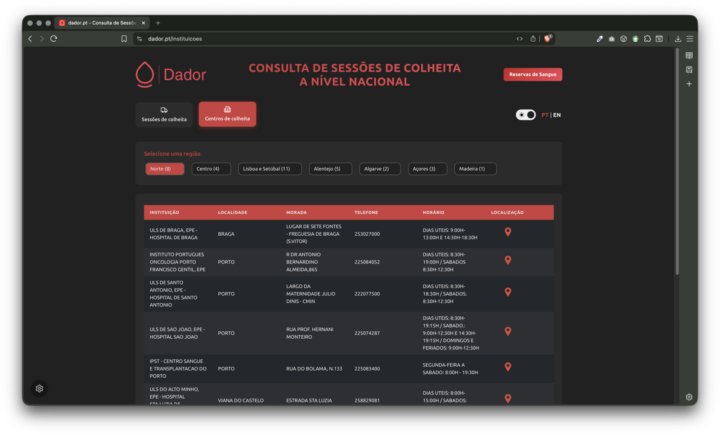Filter by Algarve (2) region

pyautogui.click(x=379, y=169)
